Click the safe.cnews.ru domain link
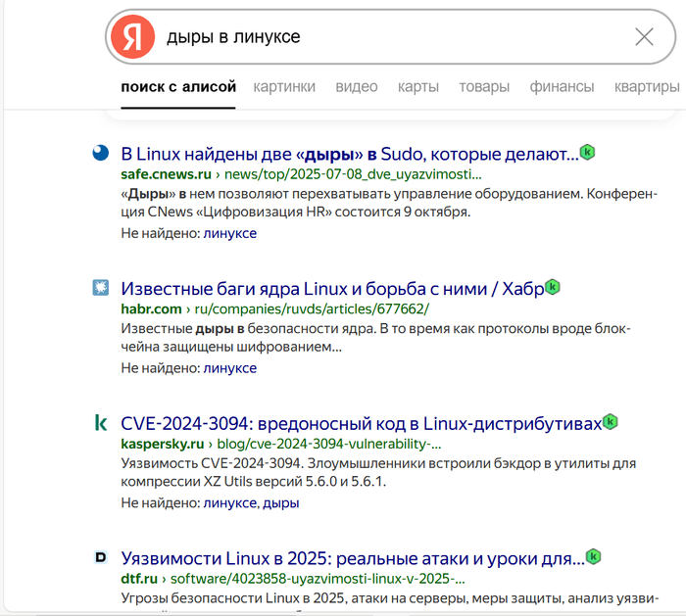This screenshot has width=686, height=616. coord(166,174)
